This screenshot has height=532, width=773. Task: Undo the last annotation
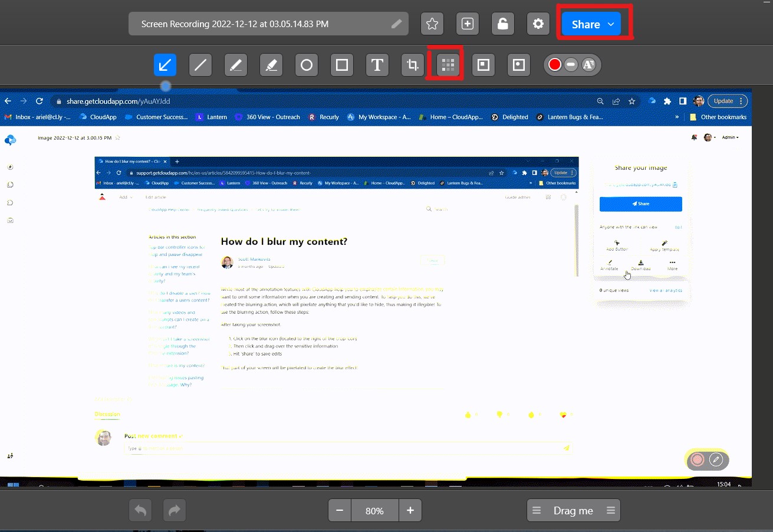140,511
